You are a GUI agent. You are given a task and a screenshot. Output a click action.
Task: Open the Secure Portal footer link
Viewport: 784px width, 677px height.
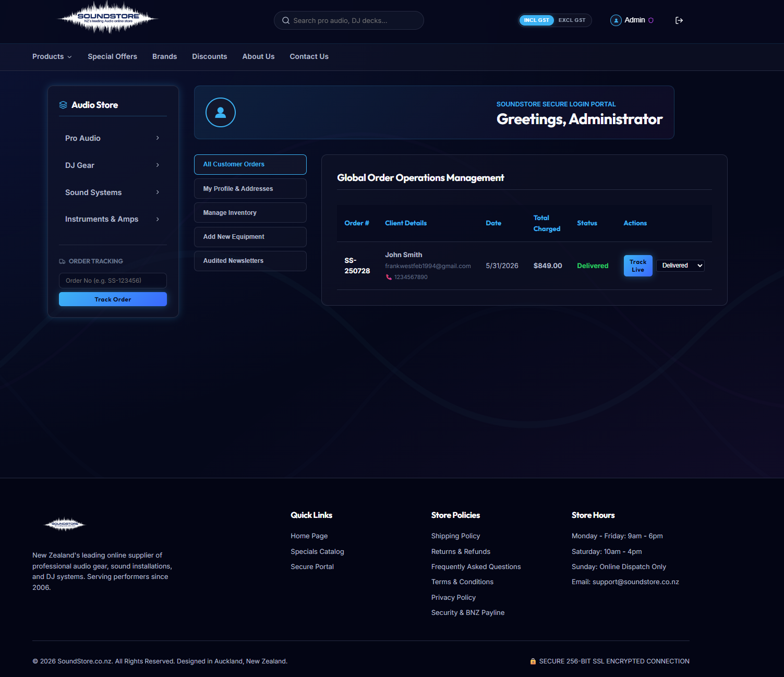point(312,567)
